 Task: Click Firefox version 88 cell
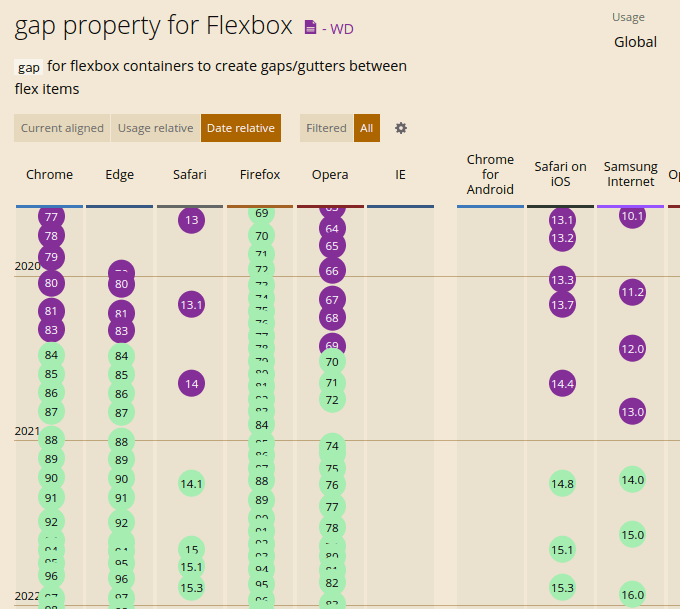click(x=262, y=480)
